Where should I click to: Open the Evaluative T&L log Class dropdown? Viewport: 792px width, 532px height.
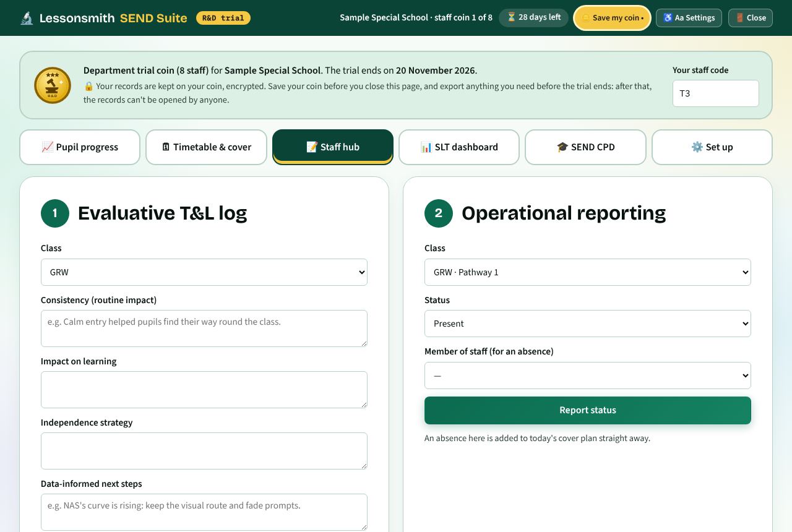204,272
